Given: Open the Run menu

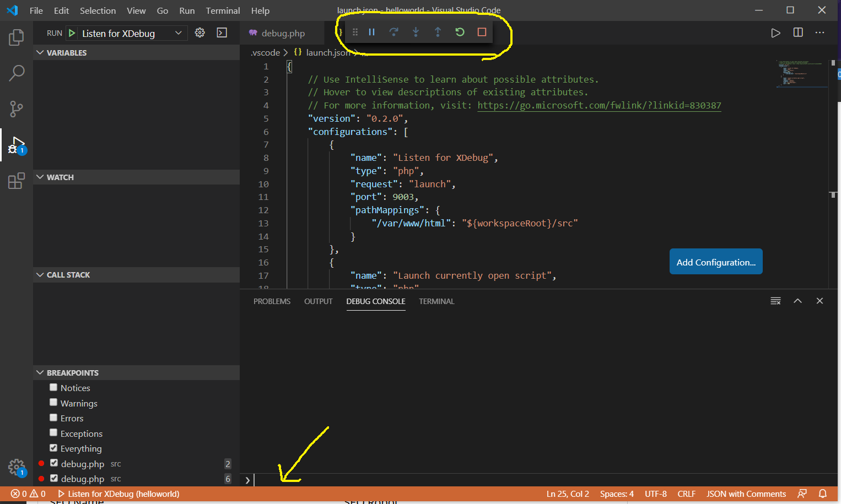Looking at the screenshot, I should click(187, 10).
